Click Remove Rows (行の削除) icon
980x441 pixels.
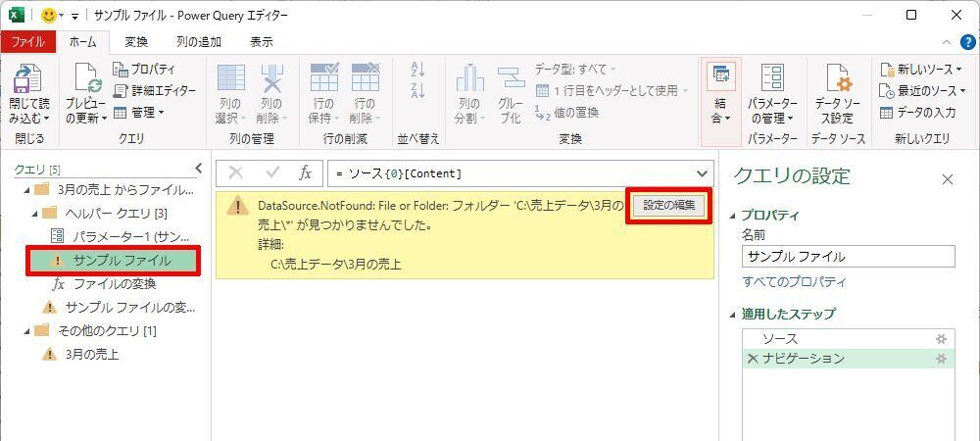coord(365,77)
